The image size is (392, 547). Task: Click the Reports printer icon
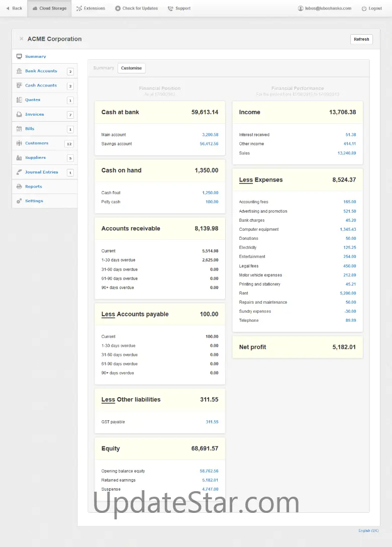click(x=19, y=187)
